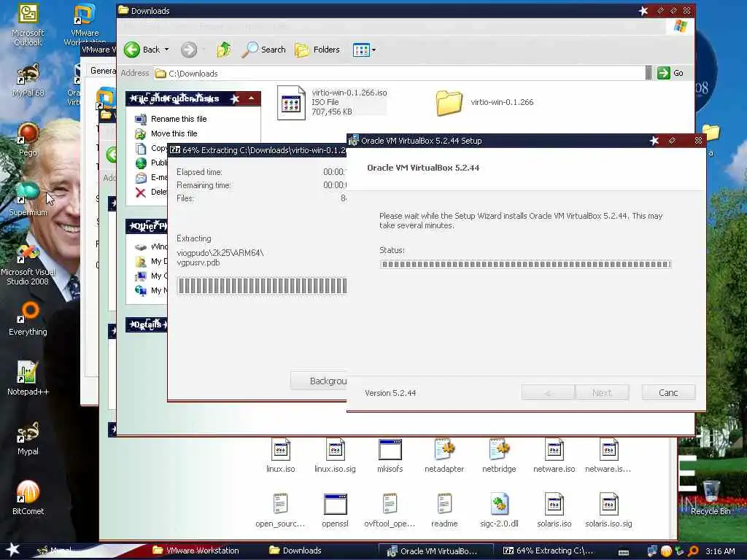Screen dimensions: 747x560
Task: Select the virtio-win-0.1.266.iso file
Action: 332,102
